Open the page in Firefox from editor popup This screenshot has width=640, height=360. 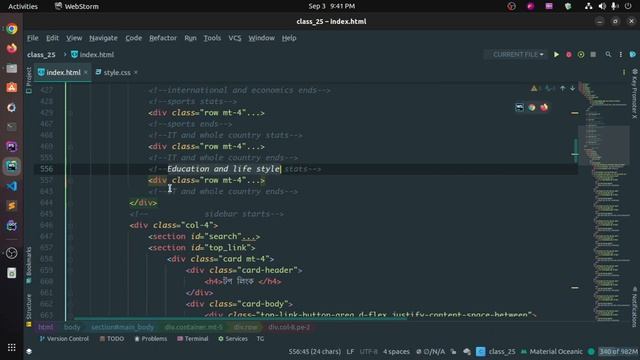(x=544, y=107)
